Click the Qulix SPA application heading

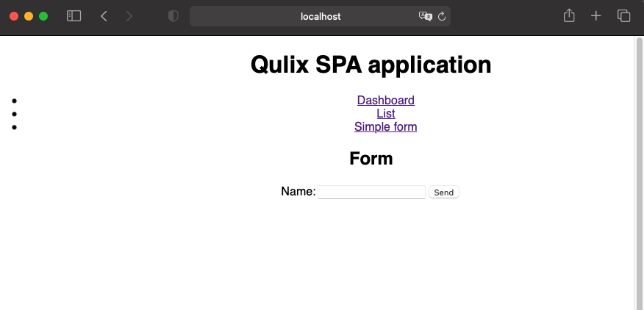(371, 65)
